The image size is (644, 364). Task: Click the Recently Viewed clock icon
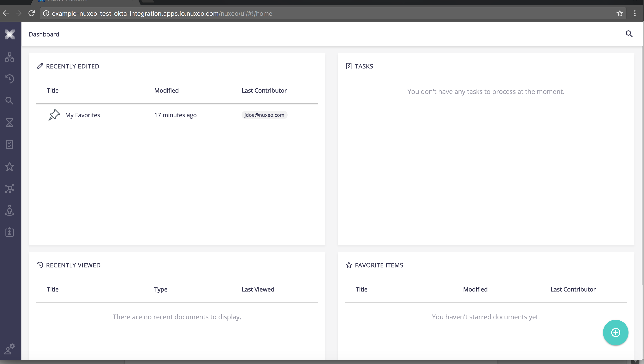click(40, 265)
